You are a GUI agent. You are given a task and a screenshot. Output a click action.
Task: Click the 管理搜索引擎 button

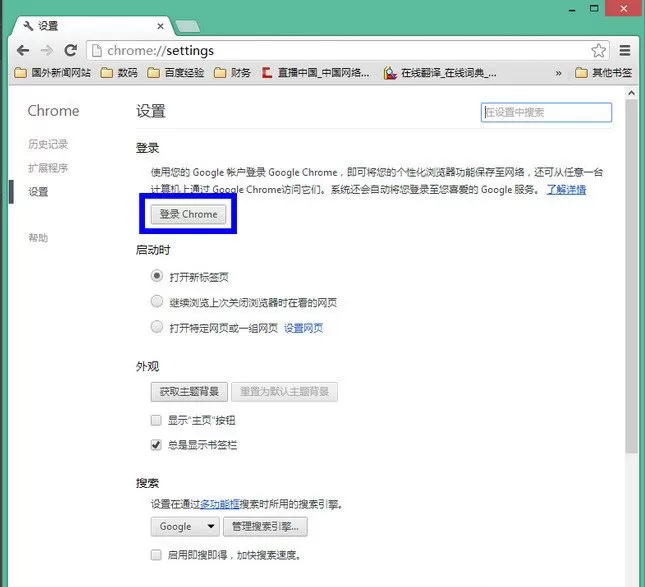[265, 527]
